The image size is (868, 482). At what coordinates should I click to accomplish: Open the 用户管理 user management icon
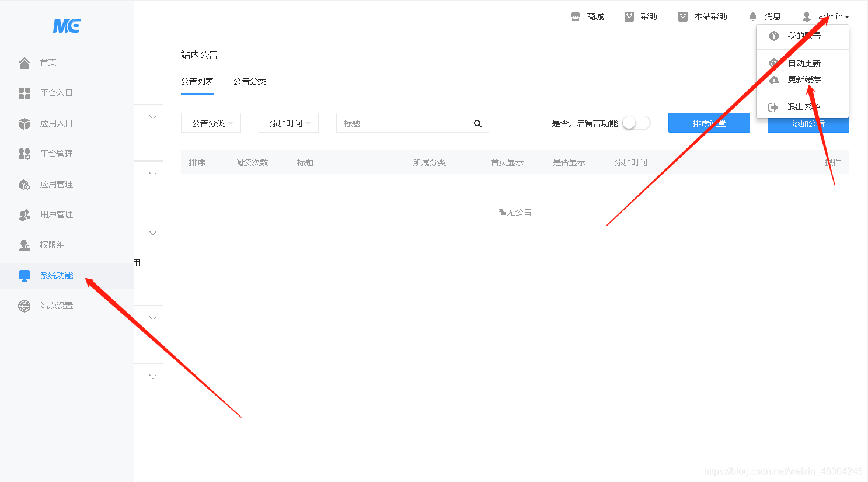point(24,214)
